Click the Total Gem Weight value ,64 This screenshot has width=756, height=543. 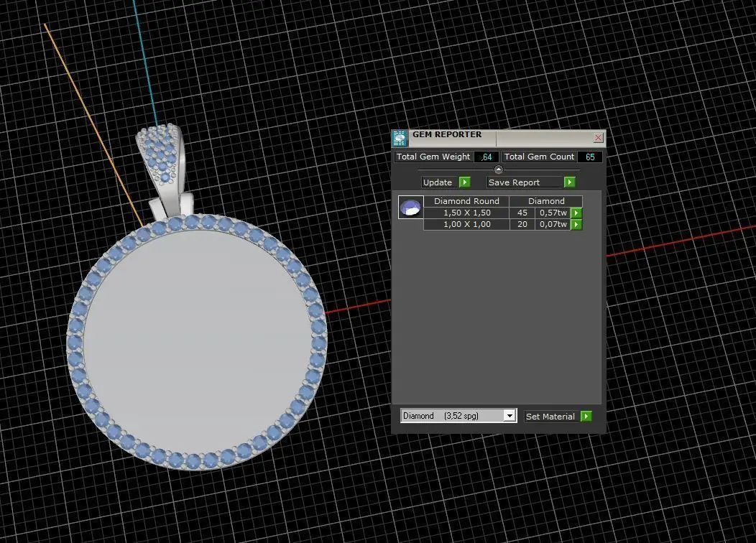click(x=487, y=157)
